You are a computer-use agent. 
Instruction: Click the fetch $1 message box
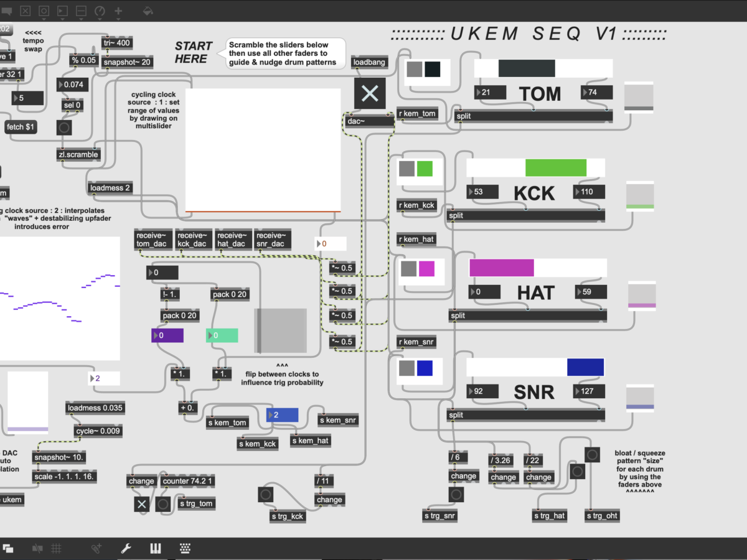click(21, 126)
